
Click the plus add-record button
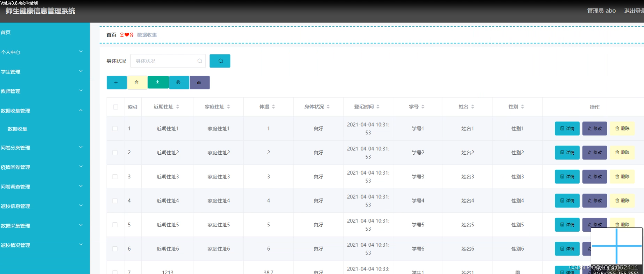(116, 83)
